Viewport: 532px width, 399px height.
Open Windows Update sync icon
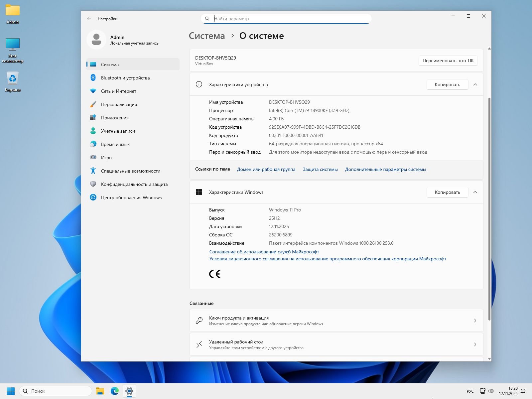tap(93, 198)
